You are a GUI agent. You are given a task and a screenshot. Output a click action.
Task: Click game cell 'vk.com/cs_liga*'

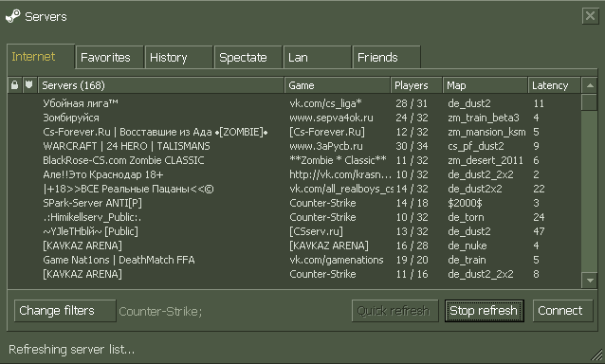[x=325, y=103]
